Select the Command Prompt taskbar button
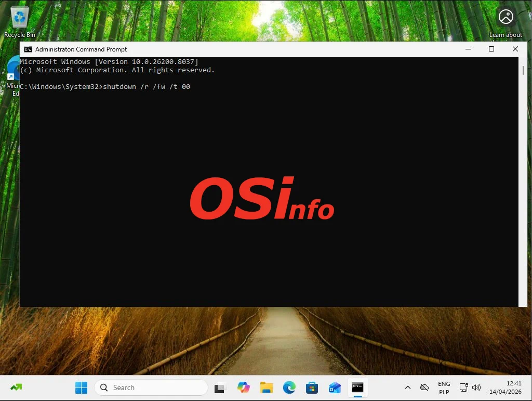The height and width of the screenshot is (401, 532). 357,387
